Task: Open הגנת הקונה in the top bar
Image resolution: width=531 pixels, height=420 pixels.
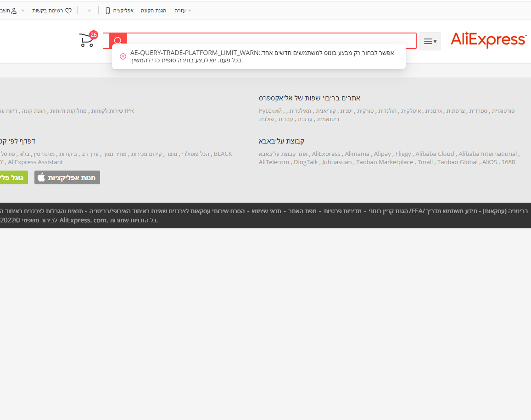Action: coord(153,11)
